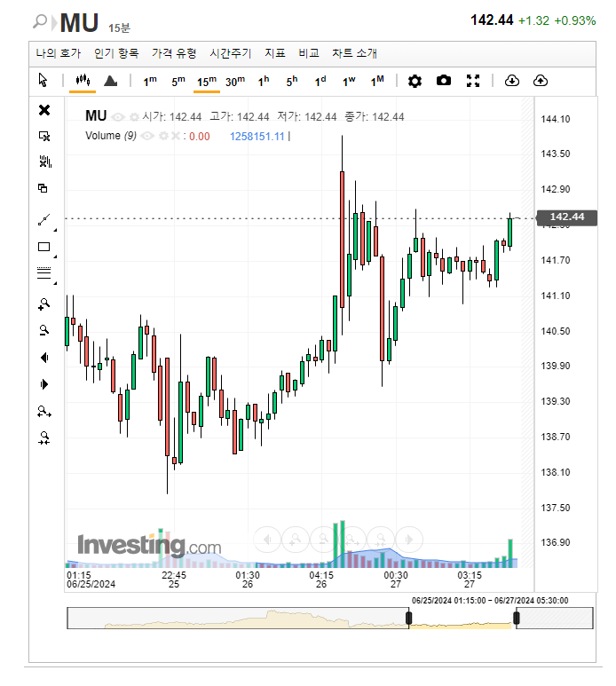The height and width of the screenshot is (686, 616).
Task: Click the faded scroll-left chart overlay button
Action: tap(267, 540)
